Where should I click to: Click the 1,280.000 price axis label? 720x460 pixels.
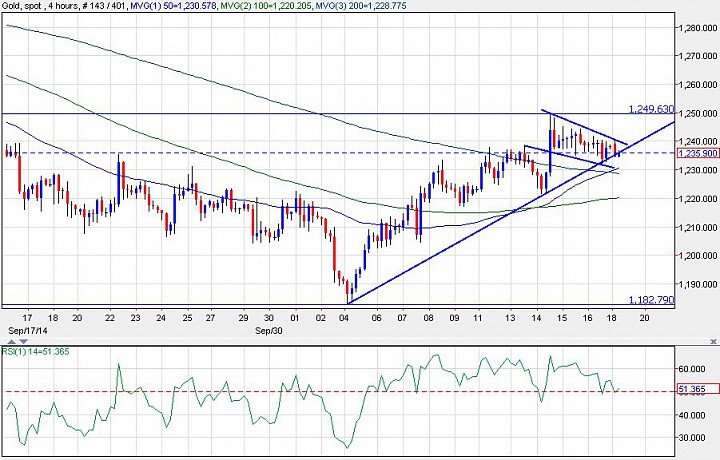point(698,28)
